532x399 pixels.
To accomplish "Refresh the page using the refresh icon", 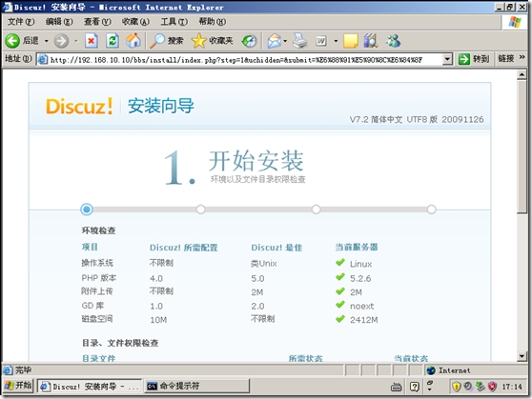I will (x=113, y=41).
